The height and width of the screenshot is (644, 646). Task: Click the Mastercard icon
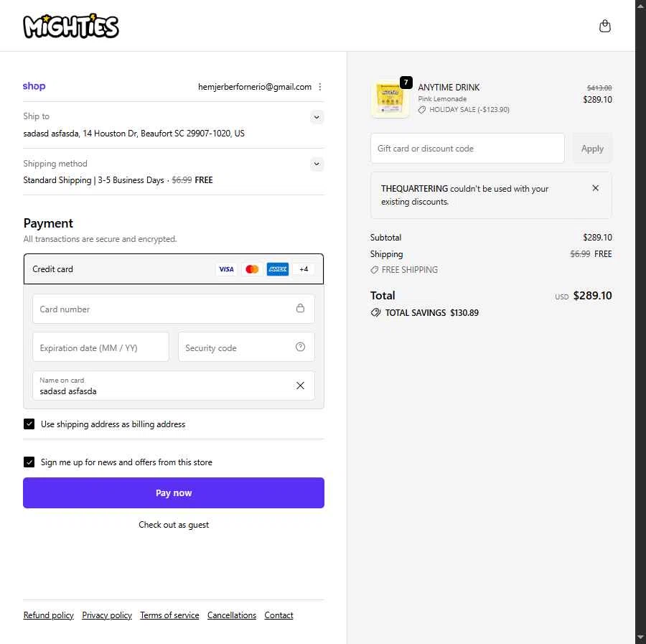pos(252,269)
